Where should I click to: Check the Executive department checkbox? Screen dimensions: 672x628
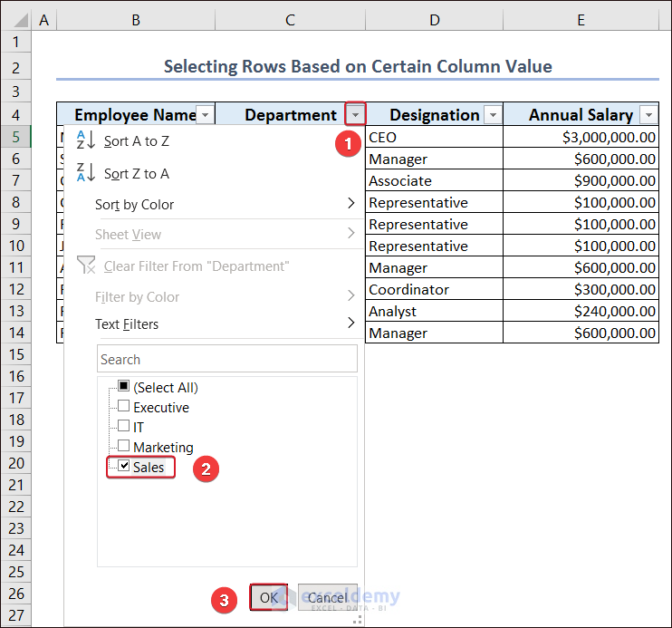point(124,407)
